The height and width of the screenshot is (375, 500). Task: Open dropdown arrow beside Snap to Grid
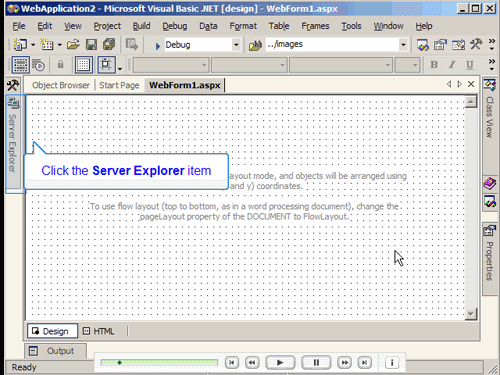click(120, 69)
